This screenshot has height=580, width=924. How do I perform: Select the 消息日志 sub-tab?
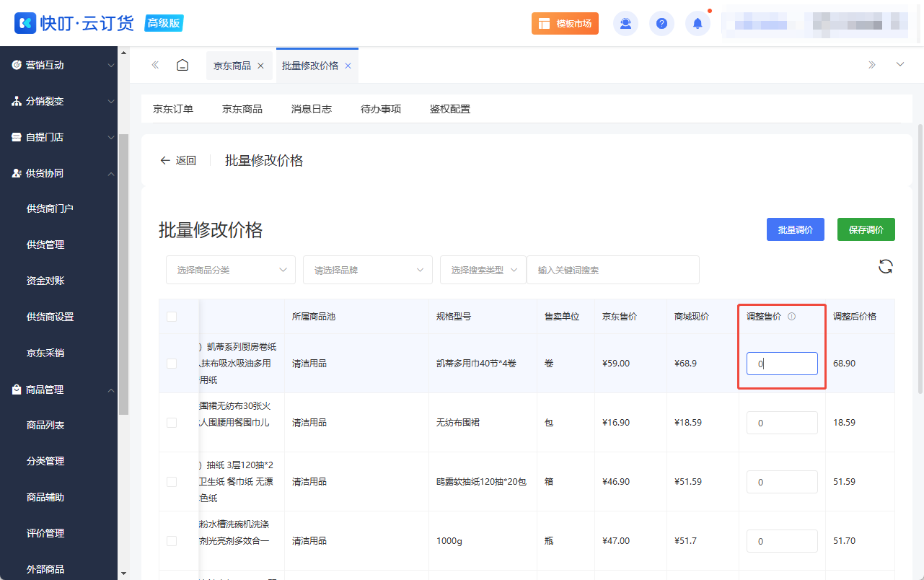pos(312,109)
